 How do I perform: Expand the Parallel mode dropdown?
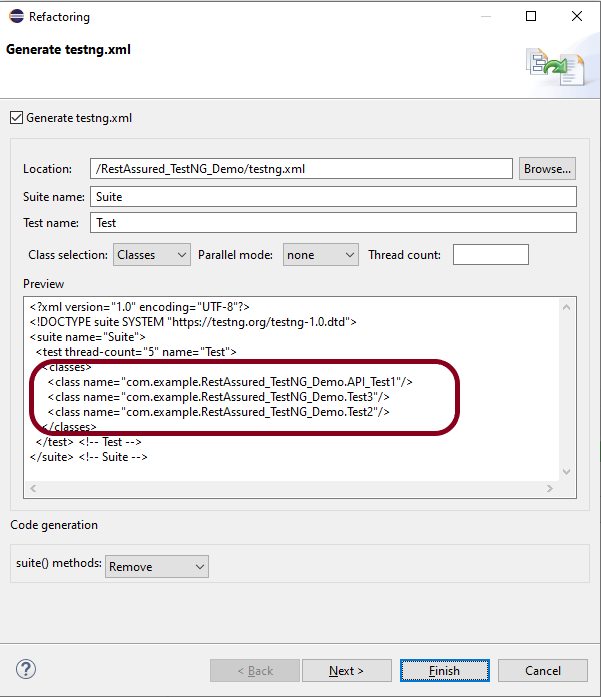pyautogui.click(x=320, y=255)
